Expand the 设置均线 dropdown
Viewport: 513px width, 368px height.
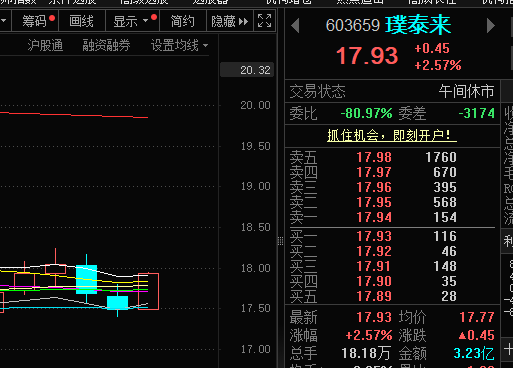point(179,45)
